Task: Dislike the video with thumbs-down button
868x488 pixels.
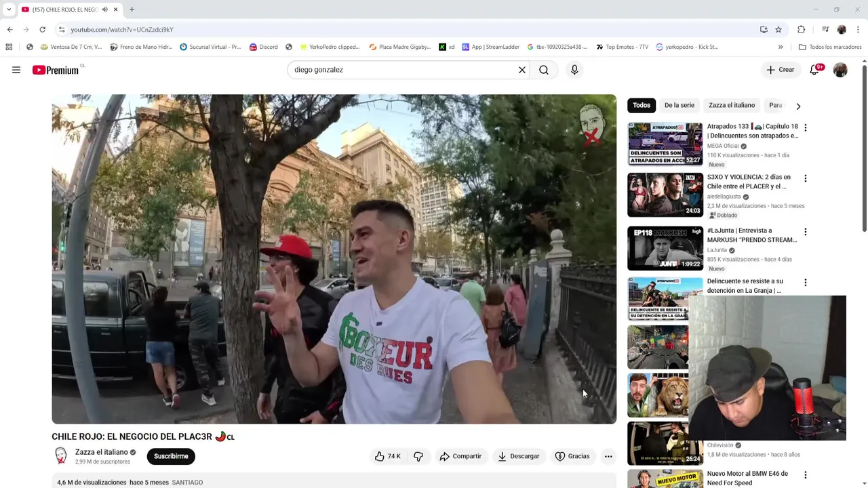Action: pos(418,456)
